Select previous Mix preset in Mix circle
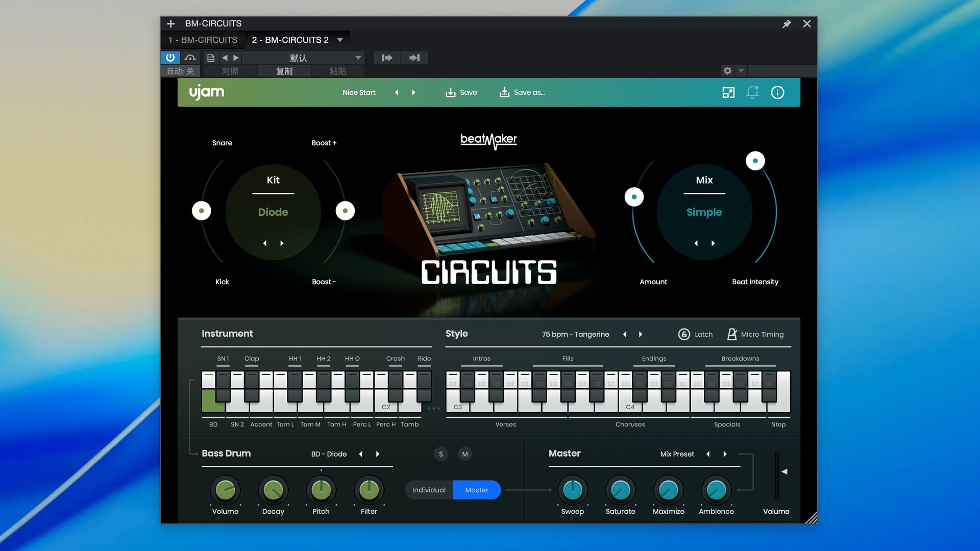The height and width of the screenshot is (551, 980). 696,243
